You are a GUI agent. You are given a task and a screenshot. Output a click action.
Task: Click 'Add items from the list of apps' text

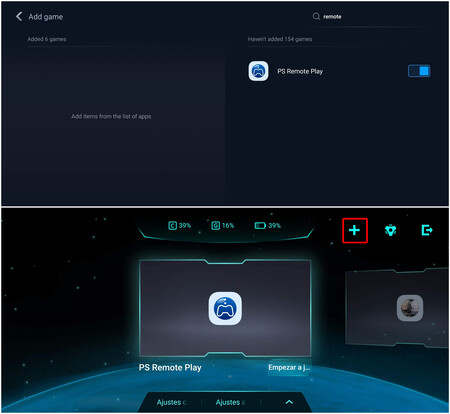(111, 116)
